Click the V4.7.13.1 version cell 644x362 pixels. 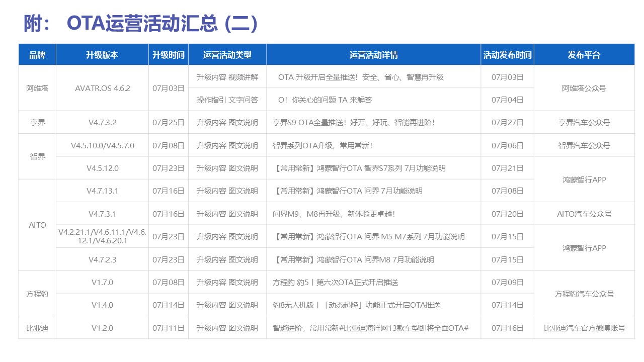[x=102, y=191]
